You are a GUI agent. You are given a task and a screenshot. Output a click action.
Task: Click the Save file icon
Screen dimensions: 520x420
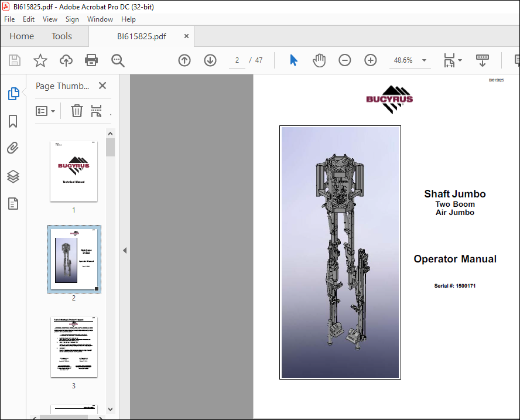click(14, 60)
